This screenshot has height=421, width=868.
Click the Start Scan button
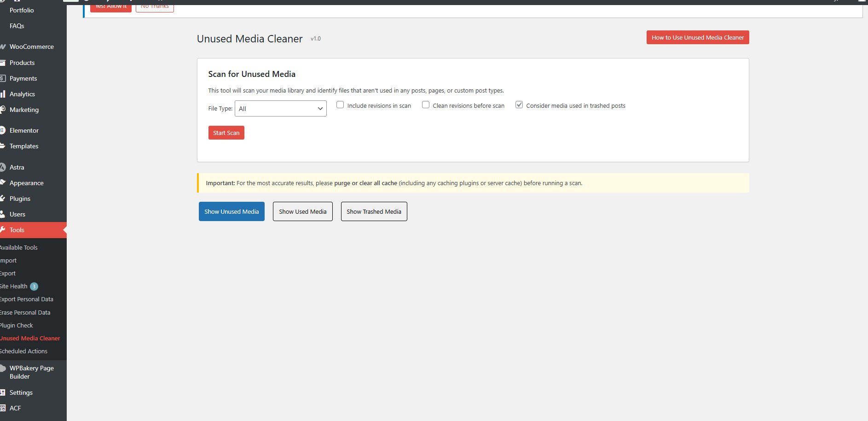[x=226, y=133]
